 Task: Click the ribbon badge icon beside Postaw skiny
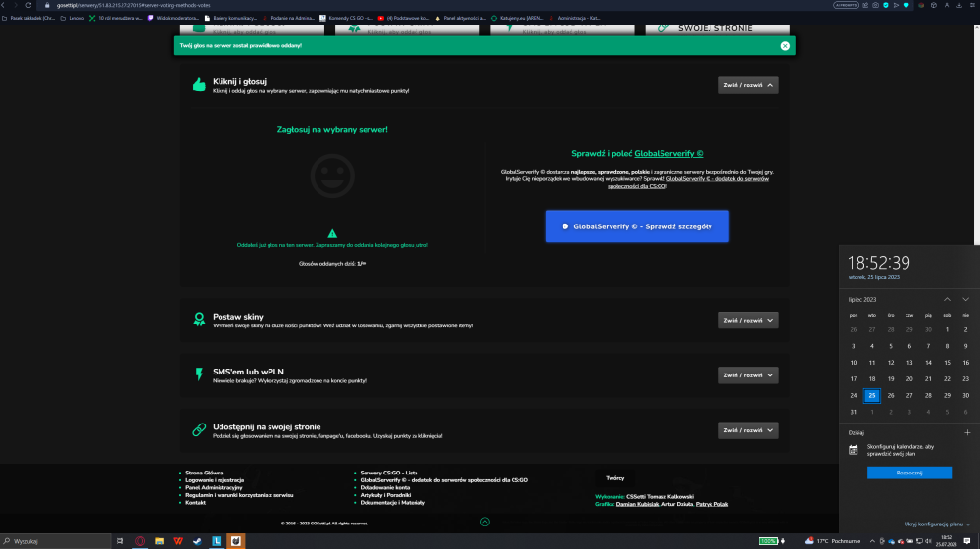point(199,320)
